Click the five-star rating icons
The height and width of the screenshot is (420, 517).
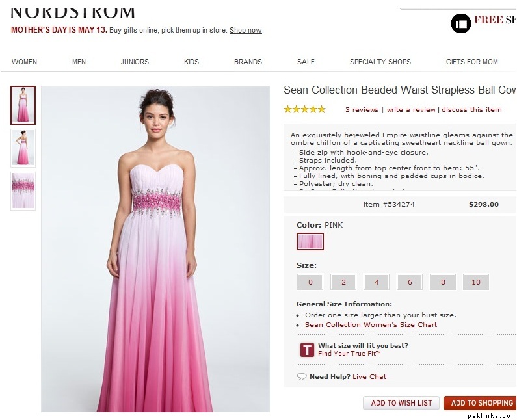[x=305, y=109]
